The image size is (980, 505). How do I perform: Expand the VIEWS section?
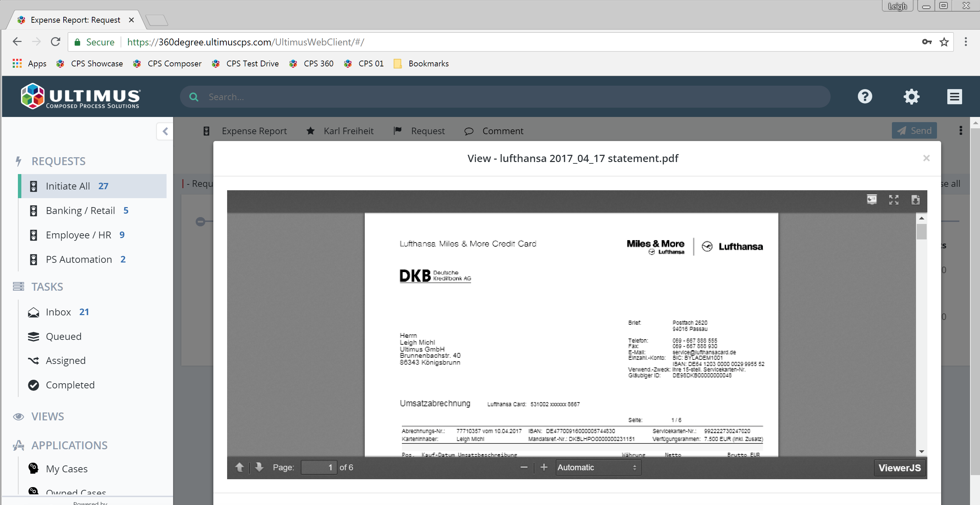pos(47,416)
